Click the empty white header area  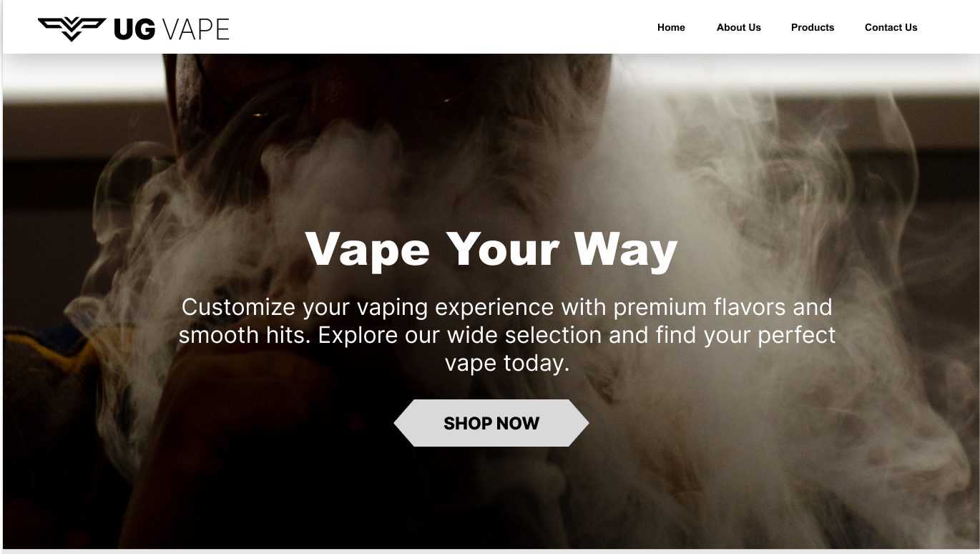click(444, 27)
